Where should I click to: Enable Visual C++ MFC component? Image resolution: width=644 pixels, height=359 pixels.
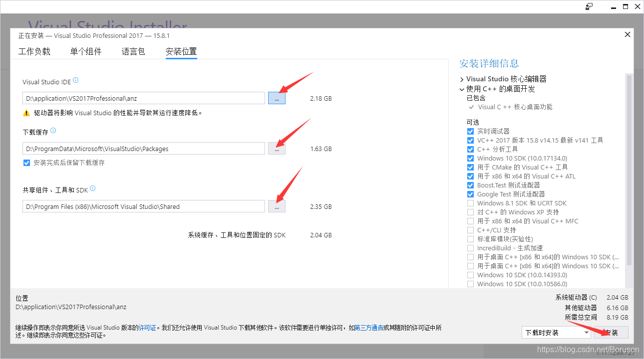[x=470, y=221]
